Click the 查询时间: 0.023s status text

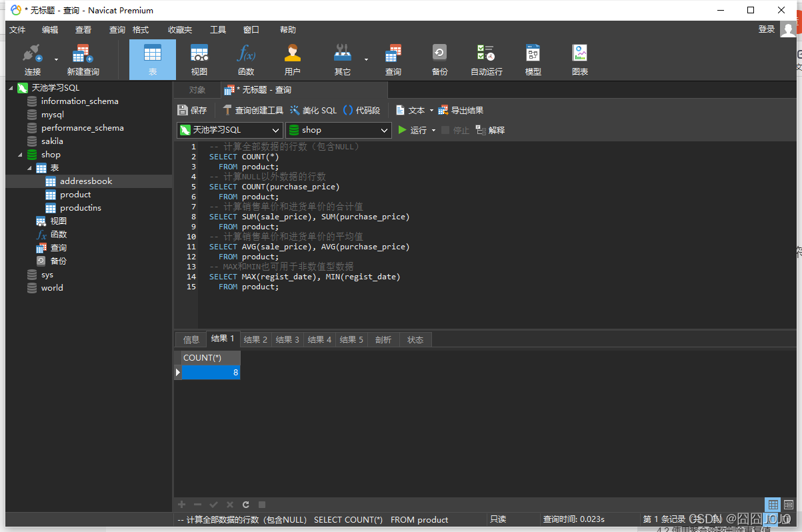coord(574,519)
